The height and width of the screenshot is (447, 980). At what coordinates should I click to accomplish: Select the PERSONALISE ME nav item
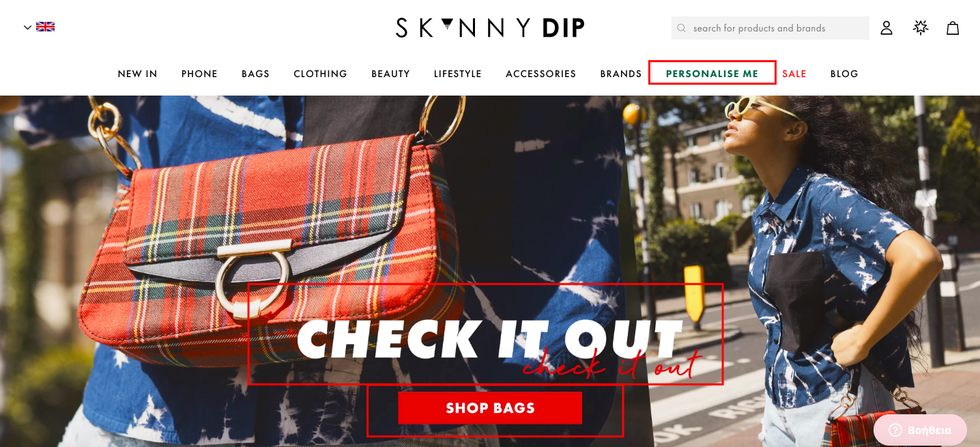[712, 73]
